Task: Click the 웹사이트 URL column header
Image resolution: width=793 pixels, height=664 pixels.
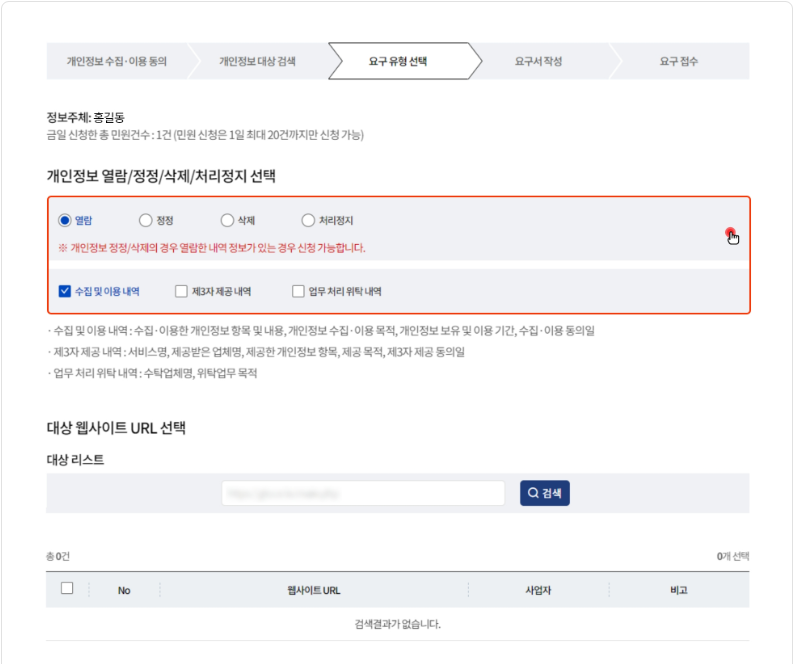Action: coord(314,590)
